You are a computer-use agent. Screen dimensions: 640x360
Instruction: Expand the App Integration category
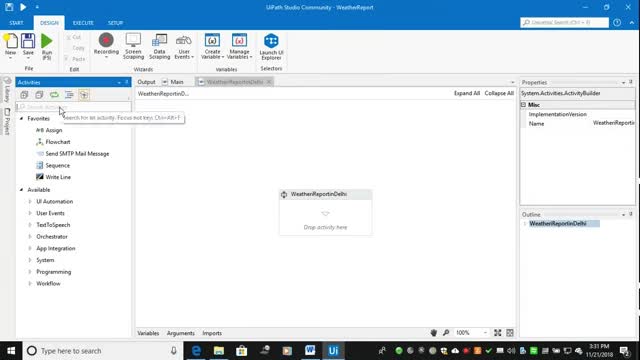(30, 248)
